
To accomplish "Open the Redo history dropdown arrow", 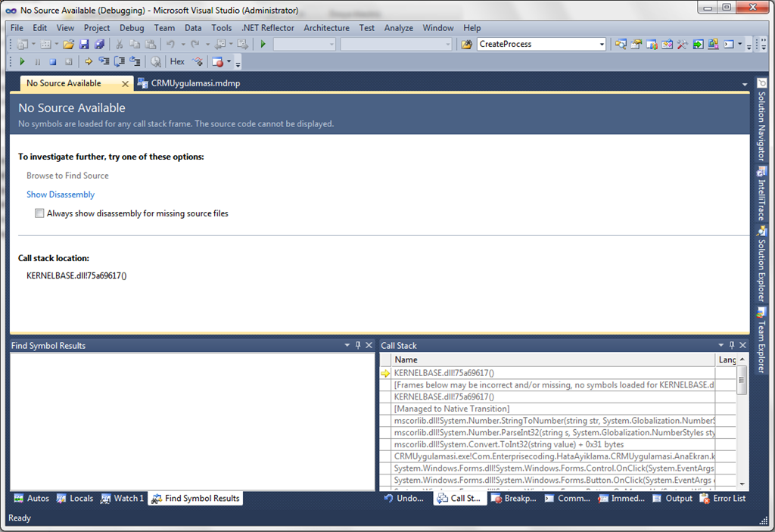I will click(207, 44).
